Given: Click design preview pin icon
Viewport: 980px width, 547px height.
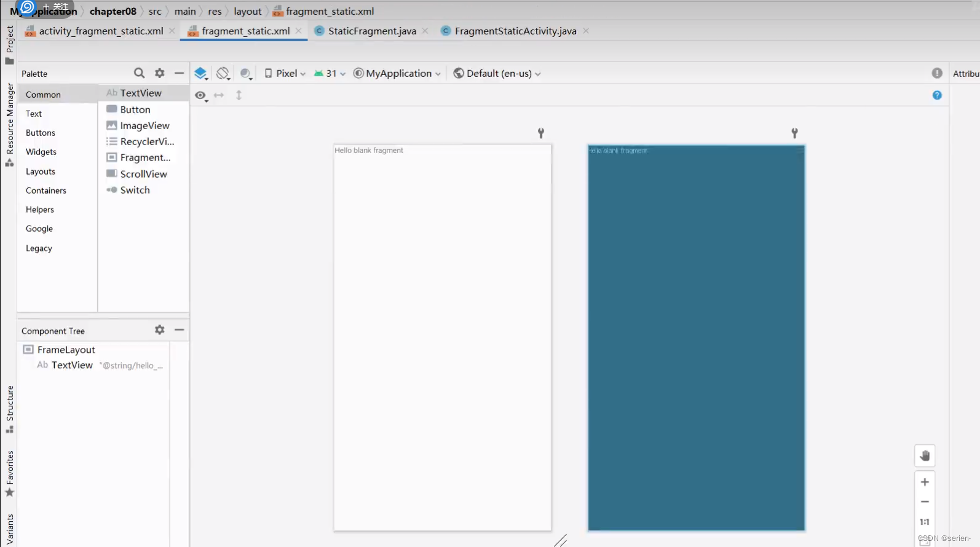Looking at the screenshot, I should (541, 133).
